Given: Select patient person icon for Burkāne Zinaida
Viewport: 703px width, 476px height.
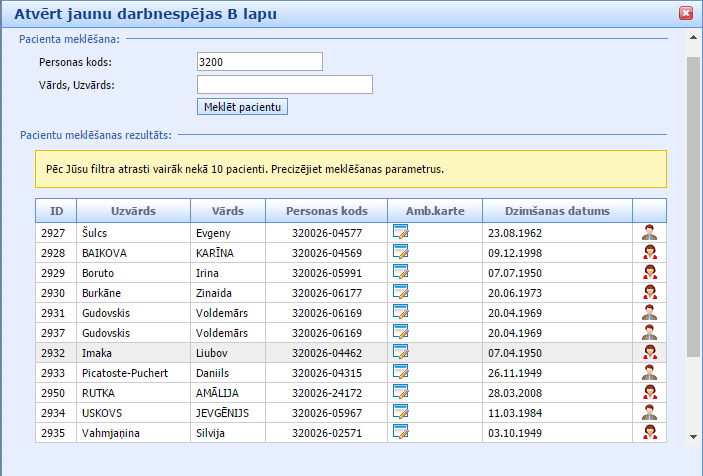Looking at the screenshot, I should coord(650,292).
